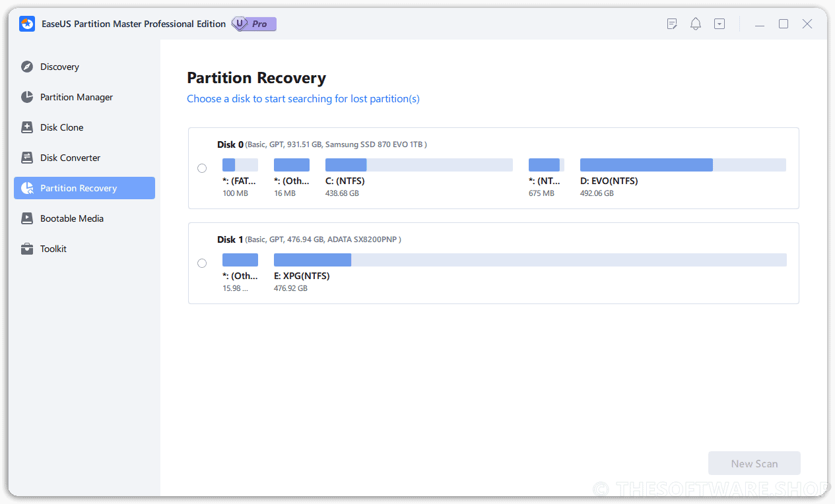
Task: Click the Disk Converter icon
Action: [x=27, y=158]
